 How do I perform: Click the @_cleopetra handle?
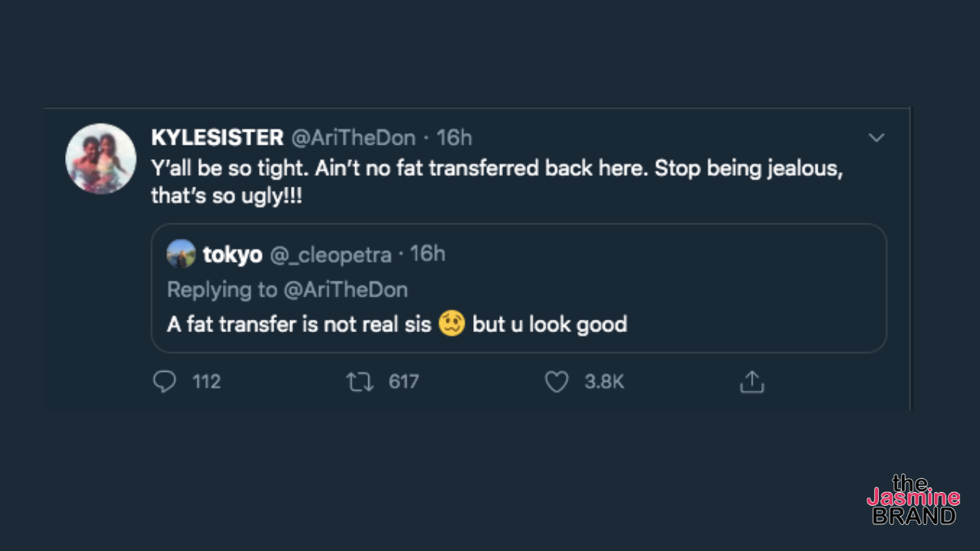coord(331,254)
